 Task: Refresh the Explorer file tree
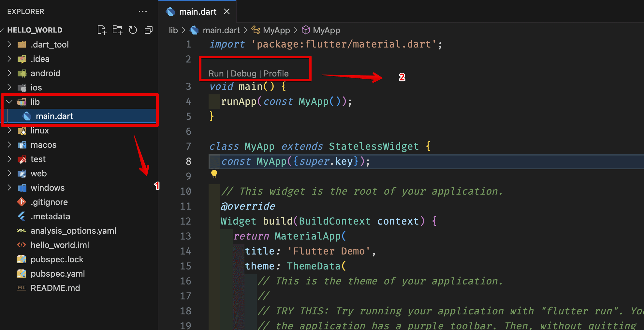click(x=133, y=30)
